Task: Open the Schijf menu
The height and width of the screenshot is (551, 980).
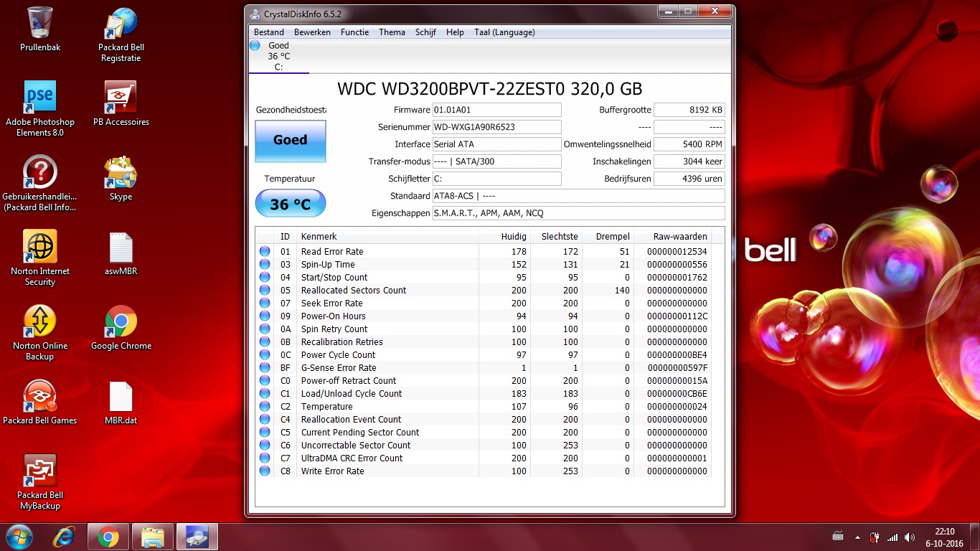Action: tap(425, 32)
